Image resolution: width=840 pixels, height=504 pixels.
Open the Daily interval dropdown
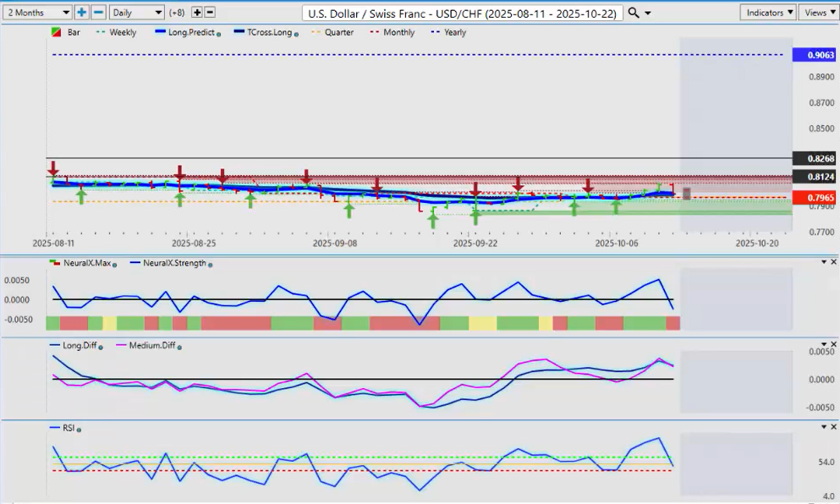pos(136,13)
